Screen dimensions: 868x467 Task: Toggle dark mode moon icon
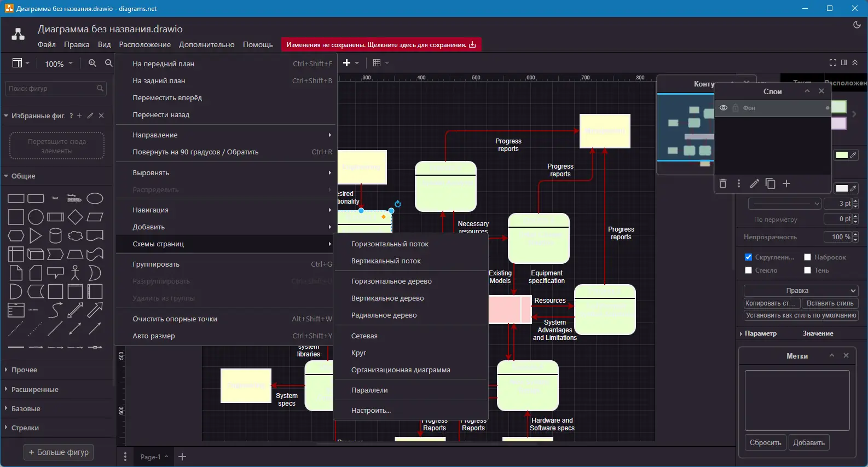[x=857, y=25]
